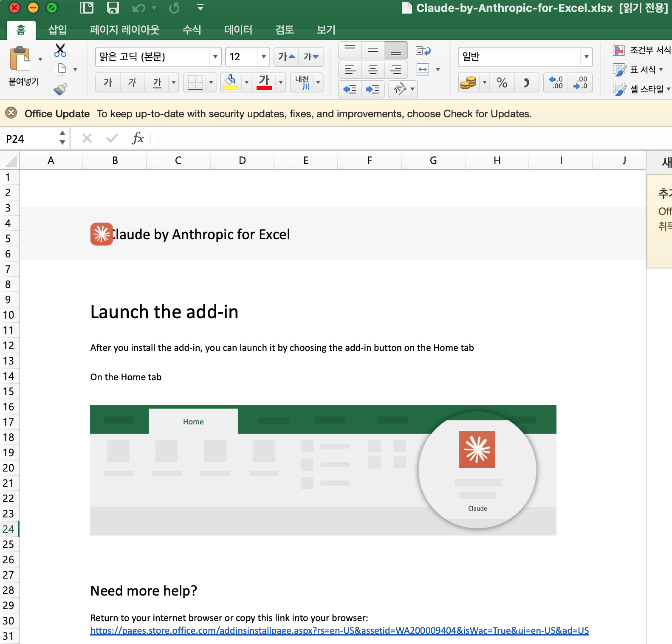
Task: Open the 페이지 레이아웃 tab
Action: [x=124, y=30]
